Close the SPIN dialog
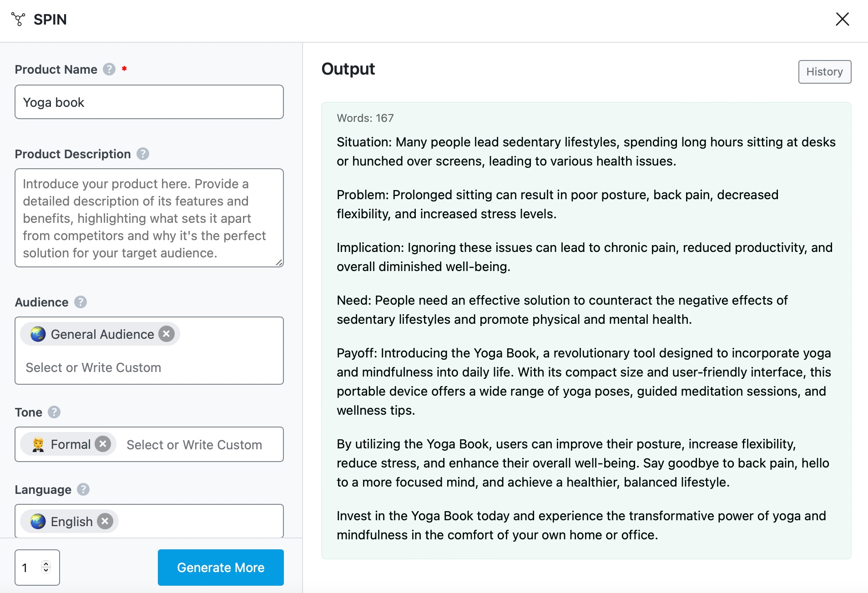Screen dimensions: 868x593 coord(843,19)
